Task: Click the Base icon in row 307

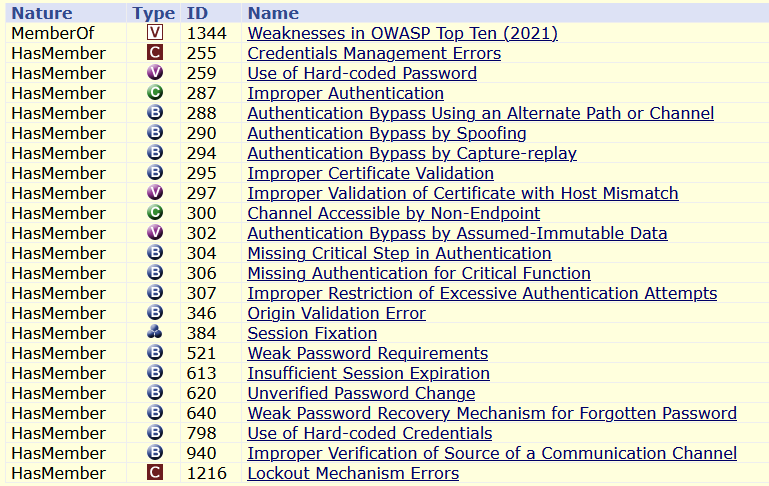Action: 154,293
